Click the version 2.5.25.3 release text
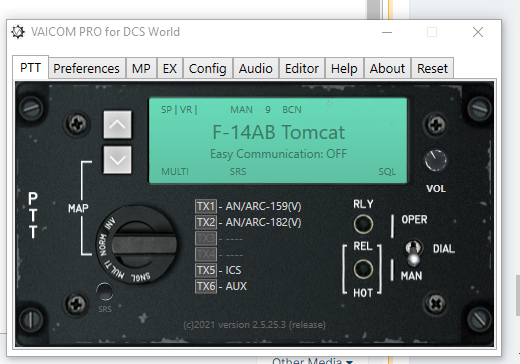 coord(254,325)
